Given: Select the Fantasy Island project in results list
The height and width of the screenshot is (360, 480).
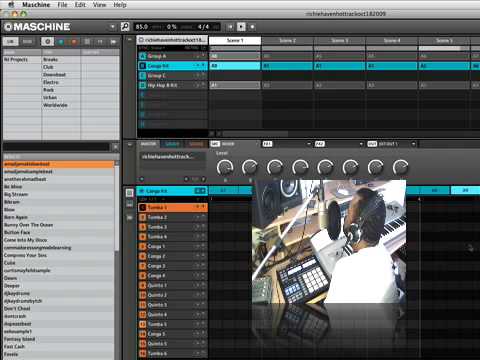Looking at the screenshot, I should (x=58, y=339).
